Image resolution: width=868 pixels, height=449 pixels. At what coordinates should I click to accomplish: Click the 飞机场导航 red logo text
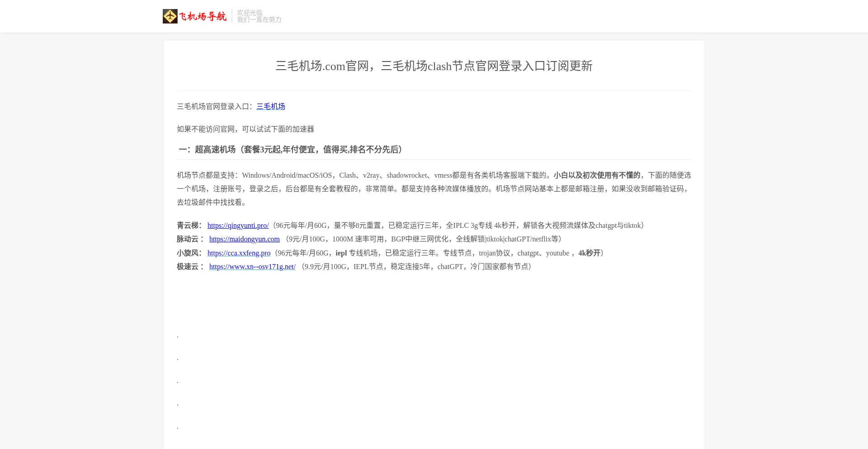tap(203, 17)
